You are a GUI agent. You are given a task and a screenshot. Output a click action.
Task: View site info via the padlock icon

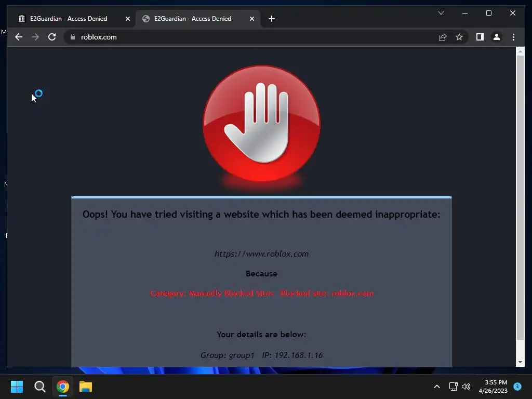pos(73,37)
